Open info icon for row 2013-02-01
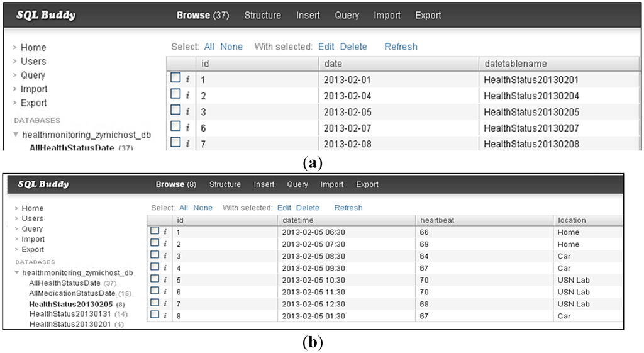Image resolution: width=644 pixels, height=353 pixels. [x=187, y=79]
